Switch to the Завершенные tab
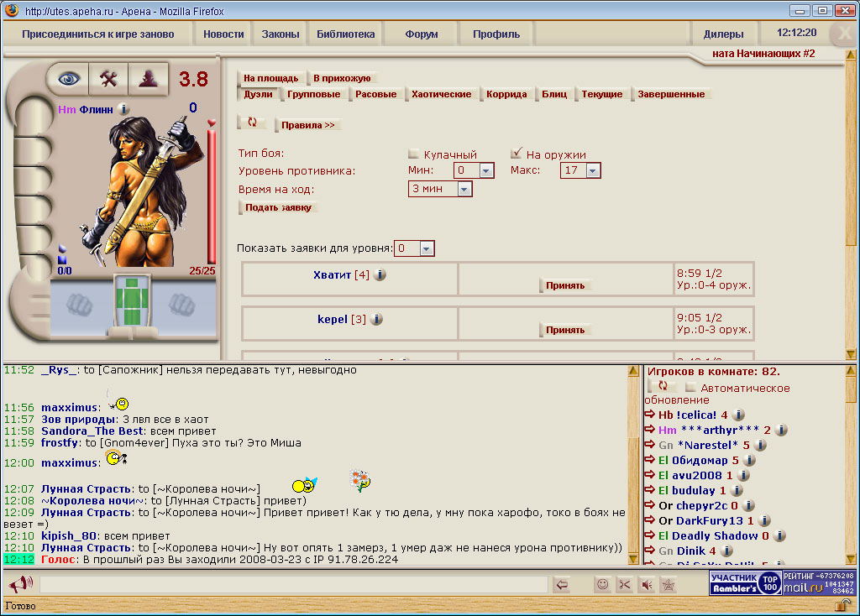The height and width of the screenshot is (616, 860). coord(671,94)
